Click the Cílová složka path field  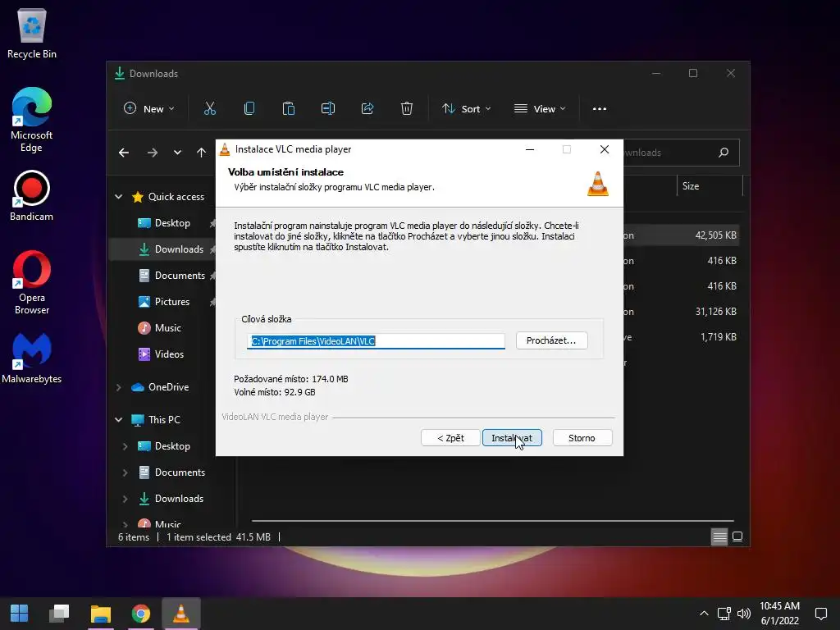click(376, 340)
